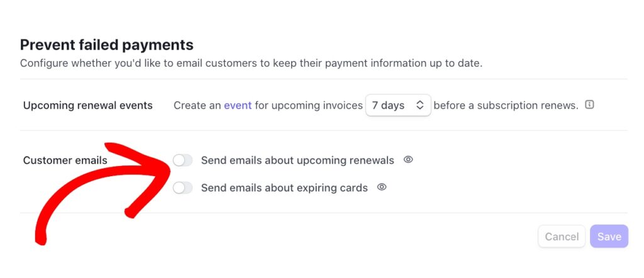This screenshot has height=278, width=644.
Task: Click the "Customer emails" row label
Action: click(x=65, y=160)
